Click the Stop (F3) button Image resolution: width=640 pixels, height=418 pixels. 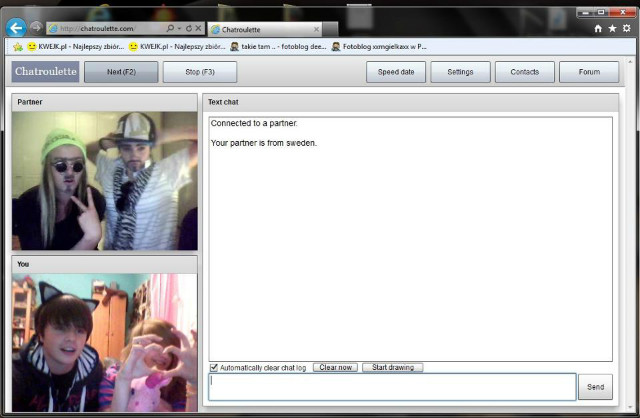[200, 72]
